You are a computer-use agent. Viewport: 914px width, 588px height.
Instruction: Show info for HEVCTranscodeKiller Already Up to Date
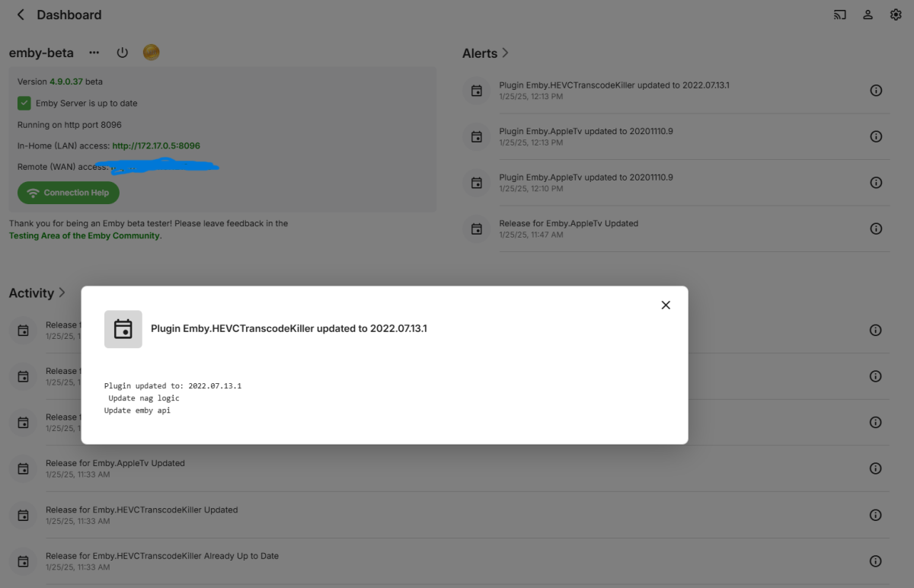(876, 561)
